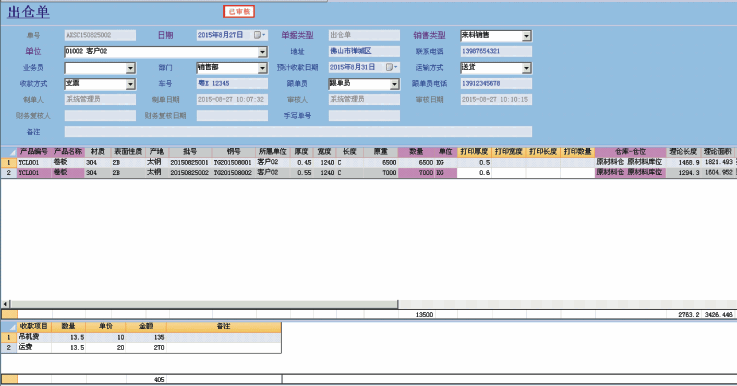Click the 打印长度 column header

[x=543, y=152]
